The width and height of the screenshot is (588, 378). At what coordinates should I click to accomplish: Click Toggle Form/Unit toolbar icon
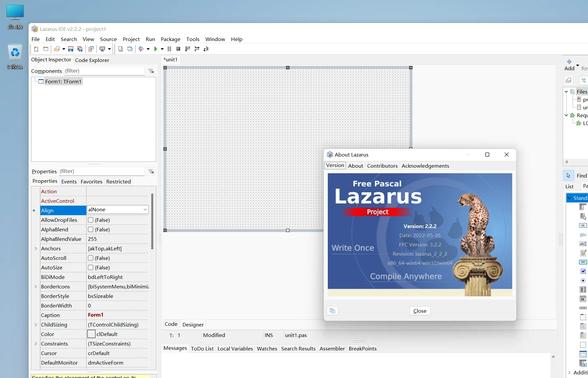pyautogui.click(x=91, y=49)
